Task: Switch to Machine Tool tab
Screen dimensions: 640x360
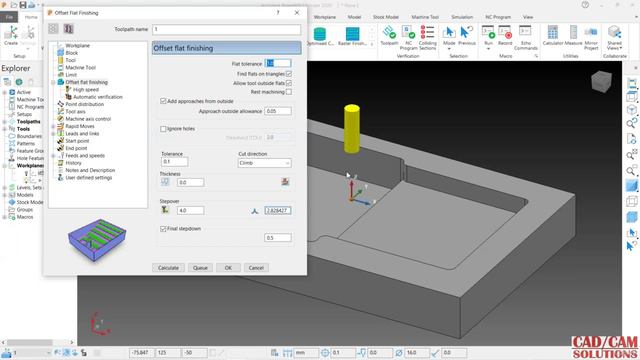Action: click(425, 17)
